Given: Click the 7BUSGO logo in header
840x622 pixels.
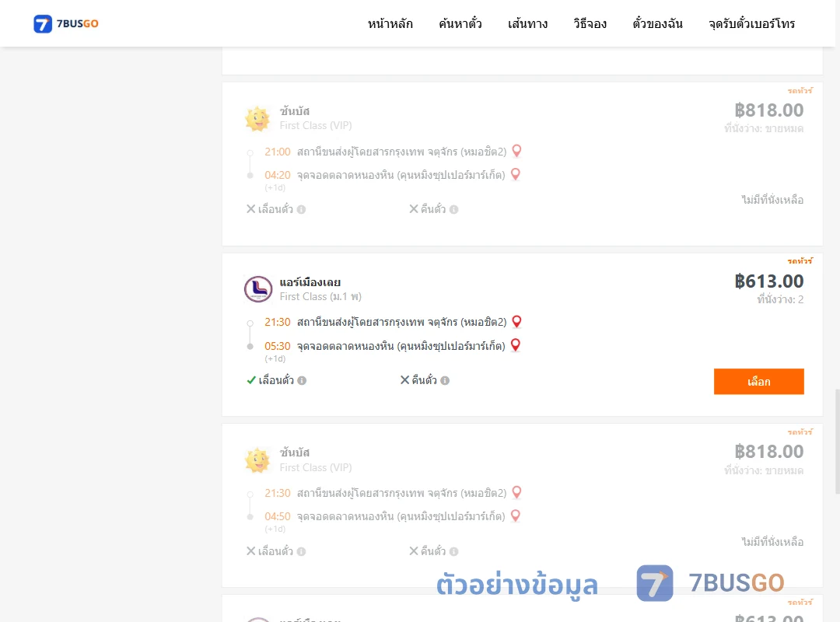Looking at the screenshot, I should (x=66, y=23).
